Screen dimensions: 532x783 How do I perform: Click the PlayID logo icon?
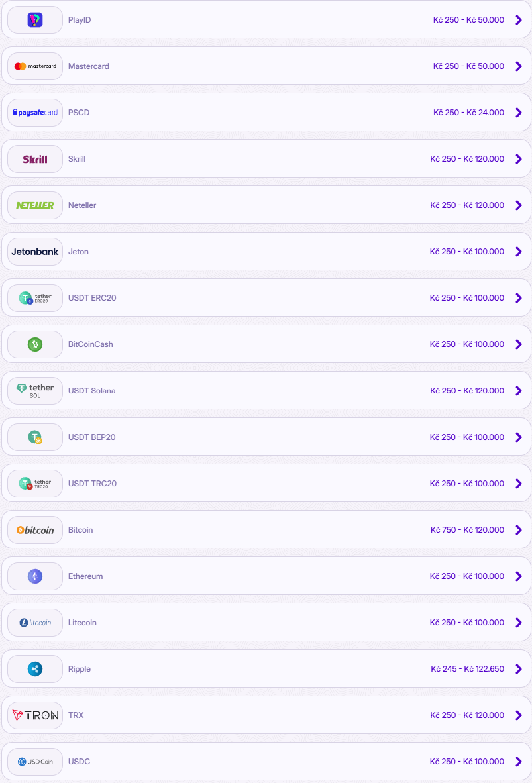click(35, 20)
